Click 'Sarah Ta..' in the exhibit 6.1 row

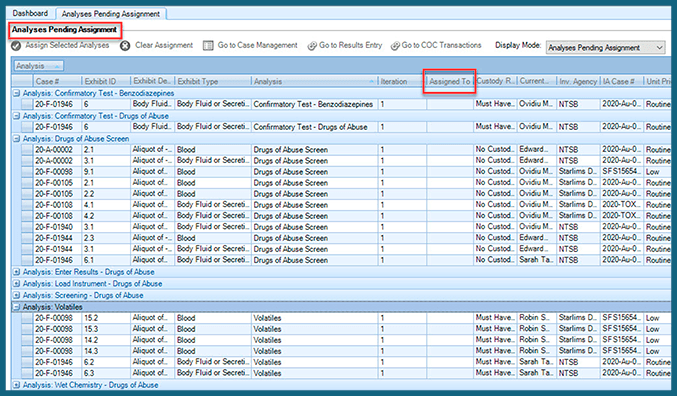pyautogui.click(x=536, y=260)
